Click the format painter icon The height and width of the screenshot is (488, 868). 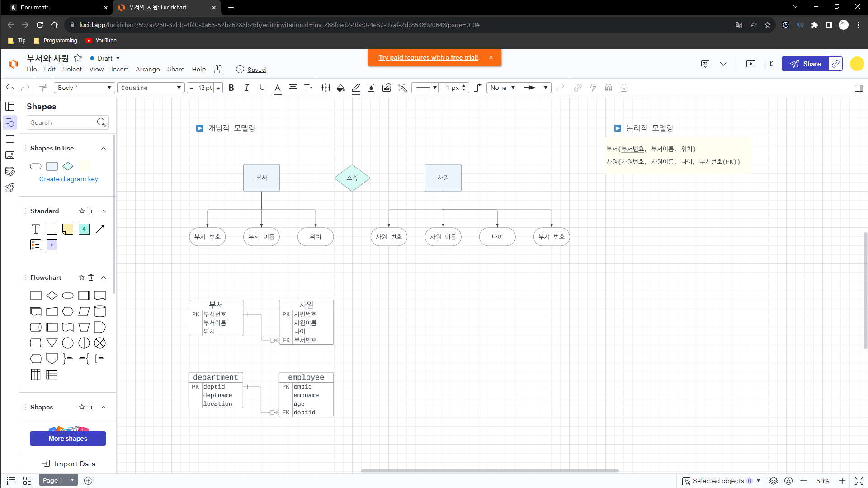click(42, 88)
